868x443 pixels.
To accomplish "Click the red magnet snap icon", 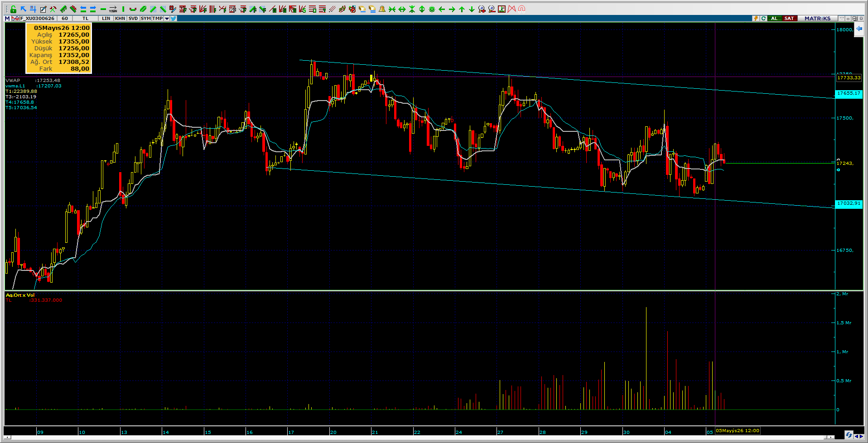I will (521, 9).
